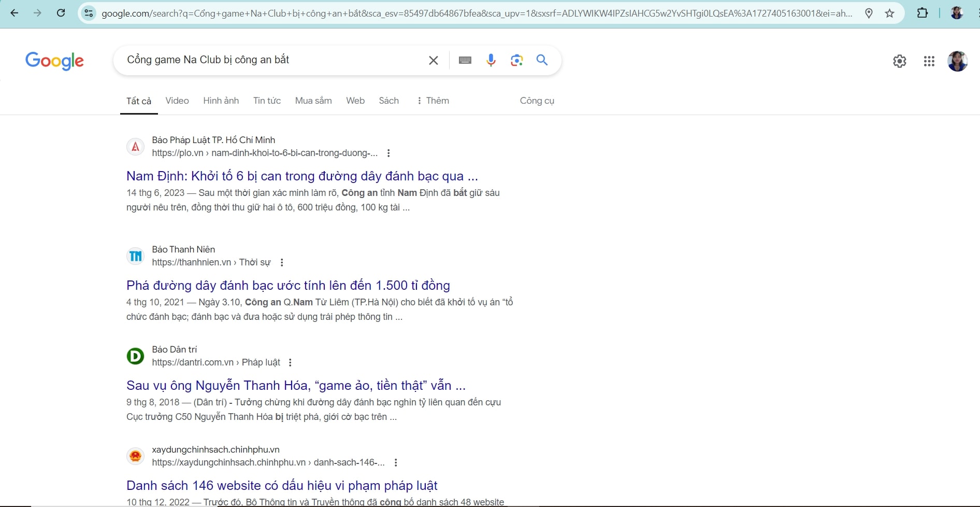The image size is (980, 507).
Task: Switch to the Web tab
Action: 355,101
